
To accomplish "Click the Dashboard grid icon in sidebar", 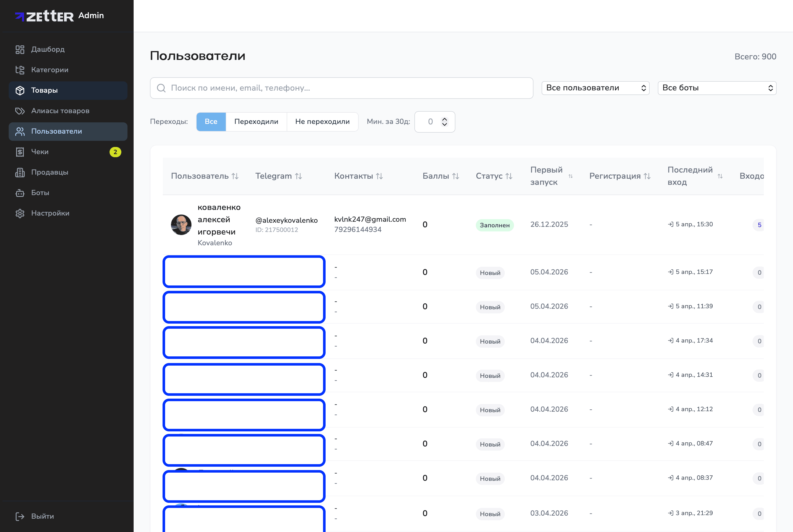I will tap(20, 49).
